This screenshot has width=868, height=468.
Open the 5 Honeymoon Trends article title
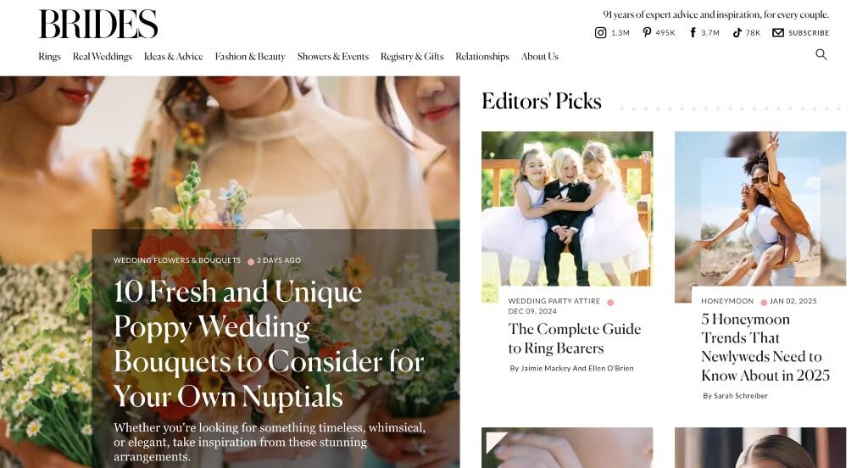tap(765, 348)
